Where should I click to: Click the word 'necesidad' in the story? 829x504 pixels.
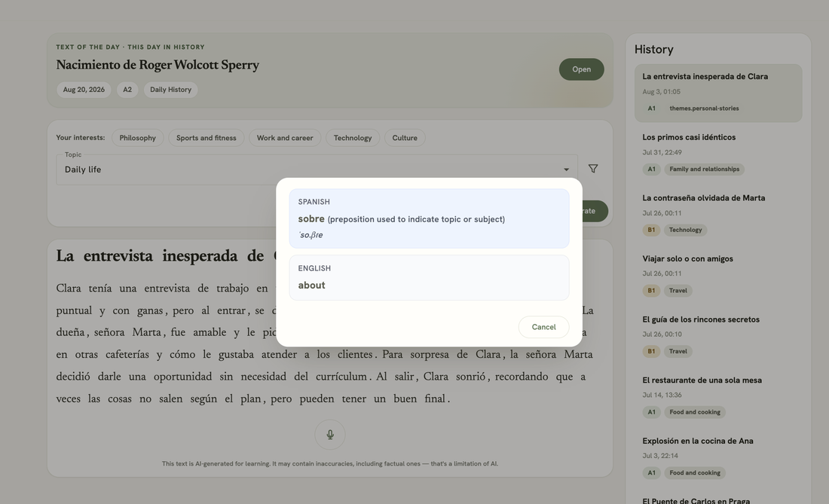(x=264, y=377)
